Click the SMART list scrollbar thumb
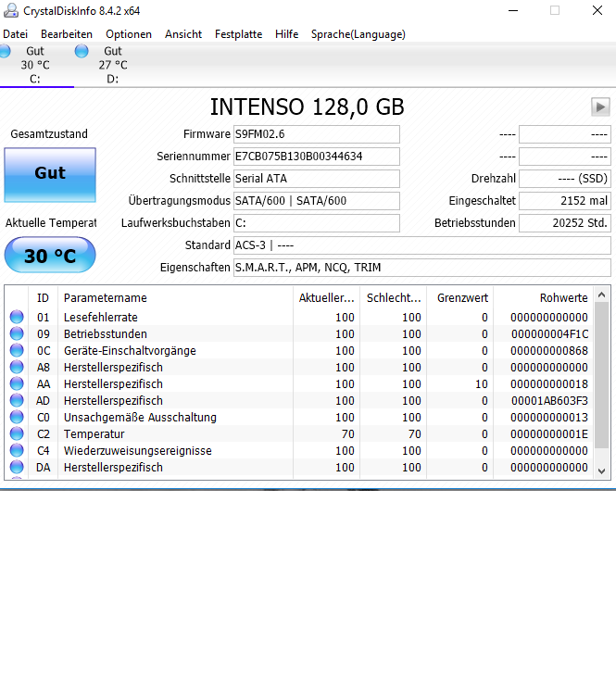The image size is (616, 690). (602, 375)
